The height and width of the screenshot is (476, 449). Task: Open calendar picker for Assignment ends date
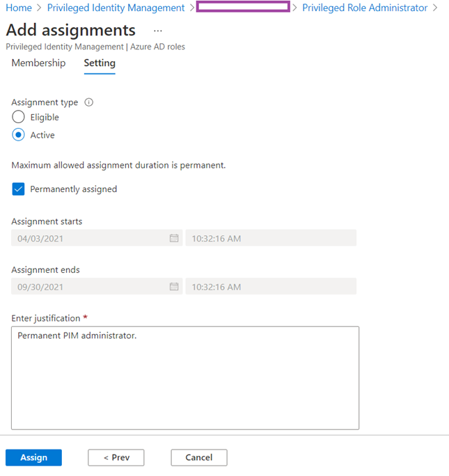tap(174, 286)
